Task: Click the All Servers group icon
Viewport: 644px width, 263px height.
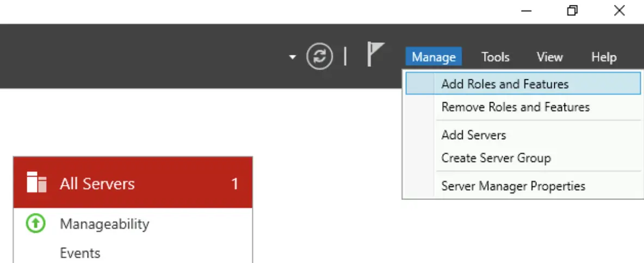Action: click(x=37, y=183)
